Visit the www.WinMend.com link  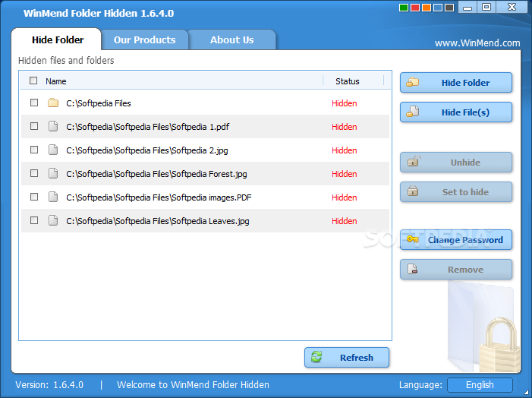point(477,43)
